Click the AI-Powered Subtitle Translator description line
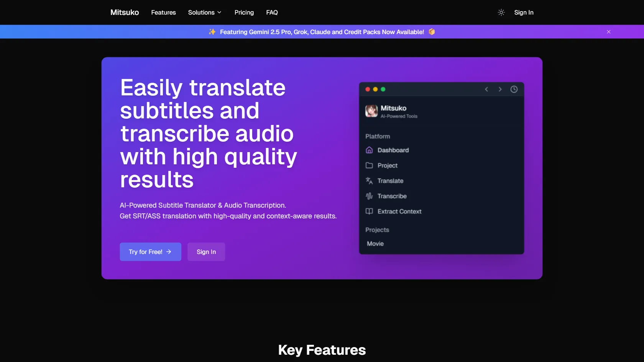Viewport: 644px width, 362px height. (x=203, y=205)
